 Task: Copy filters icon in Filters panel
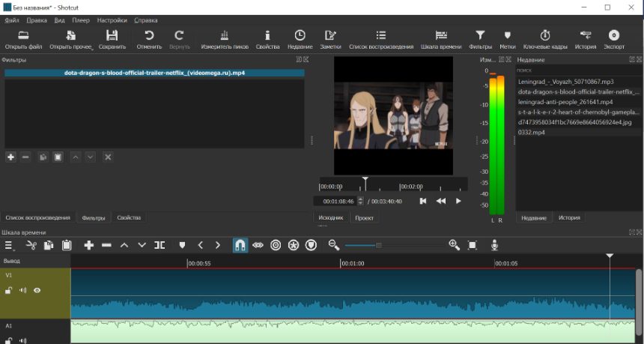click(x=43, y=157)
